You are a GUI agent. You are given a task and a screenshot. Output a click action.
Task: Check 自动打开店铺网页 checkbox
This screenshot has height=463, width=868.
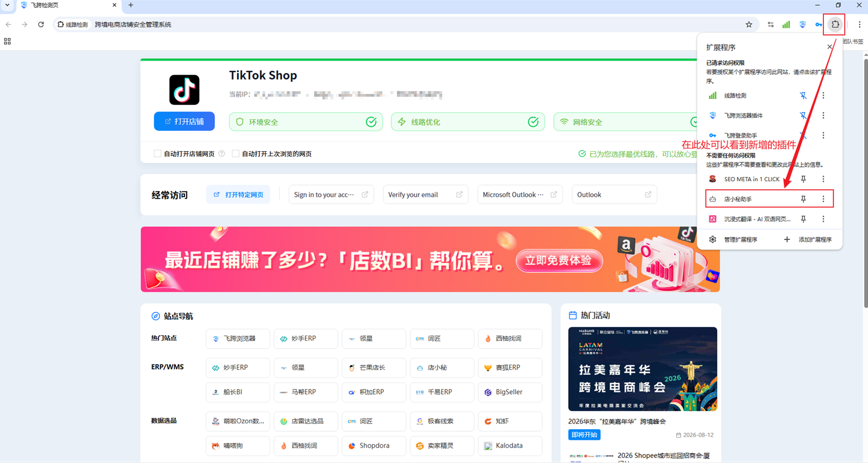(x=158, y=153)
